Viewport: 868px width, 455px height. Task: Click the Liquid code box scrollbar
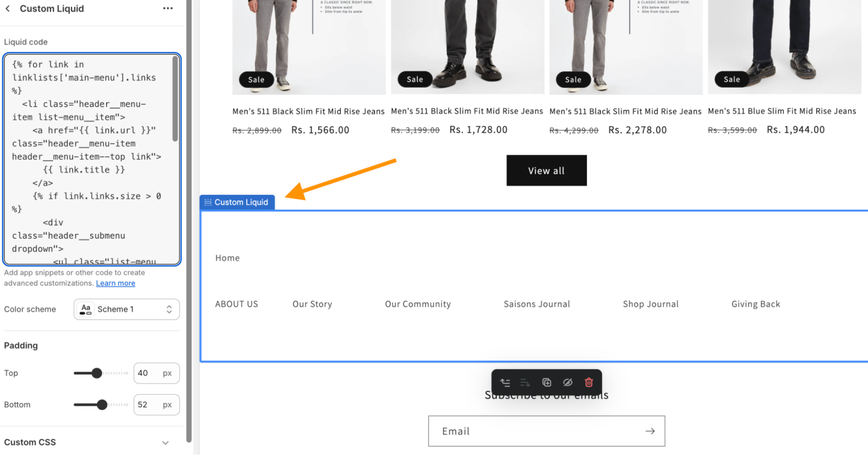(x=175, y=99)
